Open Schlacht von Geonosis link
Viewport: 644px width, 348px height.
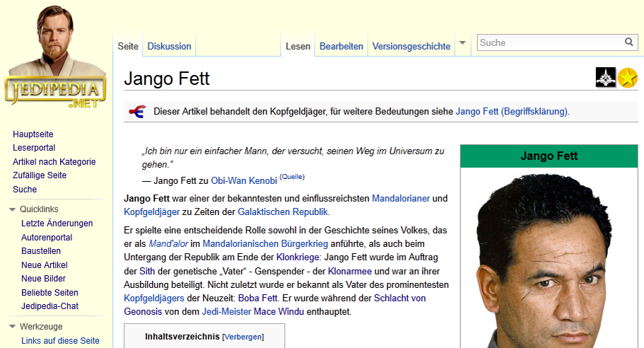[399, 298]
